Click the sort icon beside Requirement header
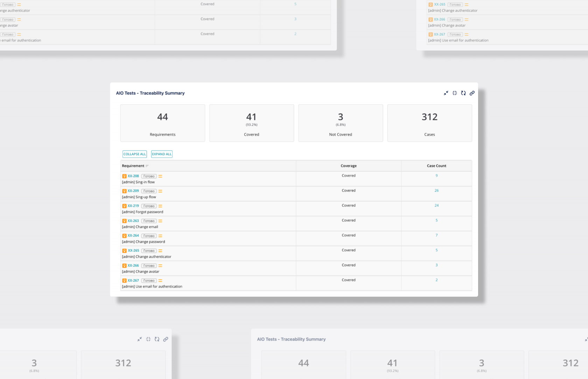 point(147,166)
